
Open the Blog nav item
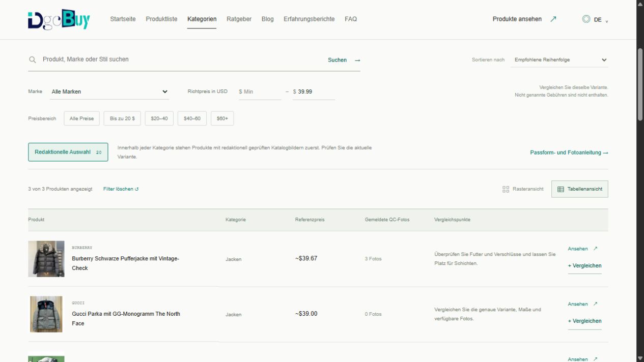tap(267, 19)
